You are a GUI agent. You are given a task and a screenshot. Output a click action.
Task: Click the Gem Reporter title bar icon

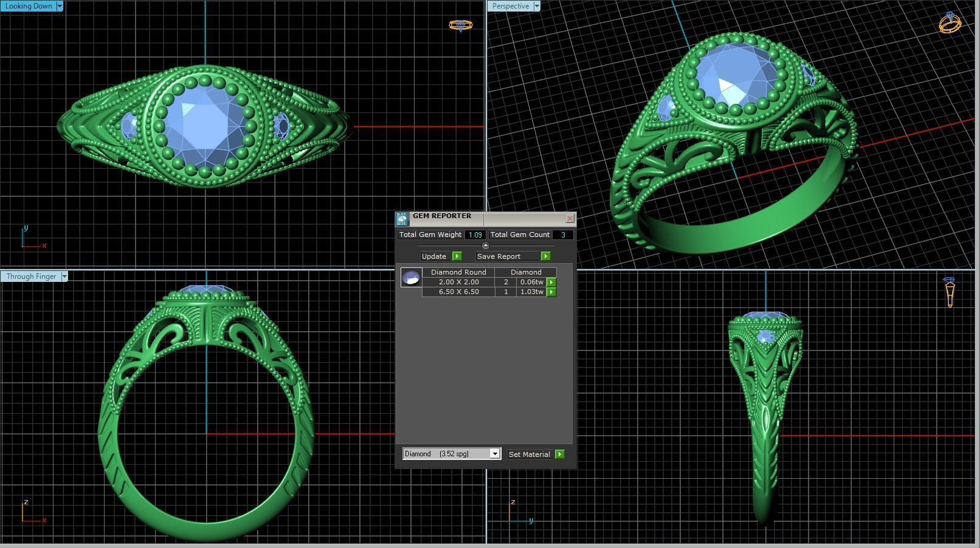coord(402,219)
